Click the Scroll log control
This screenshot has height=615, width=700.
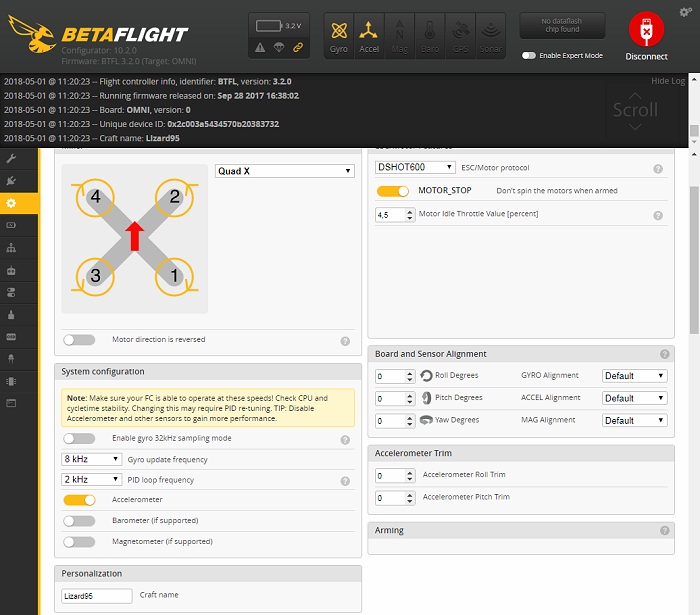[x=635, y=110]
